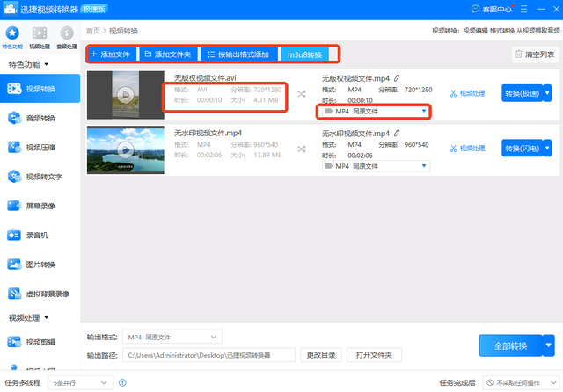Viewport: 563px width, 392px height.
Task: Collapse the 视频处理 section header
Action: [28, 318]
